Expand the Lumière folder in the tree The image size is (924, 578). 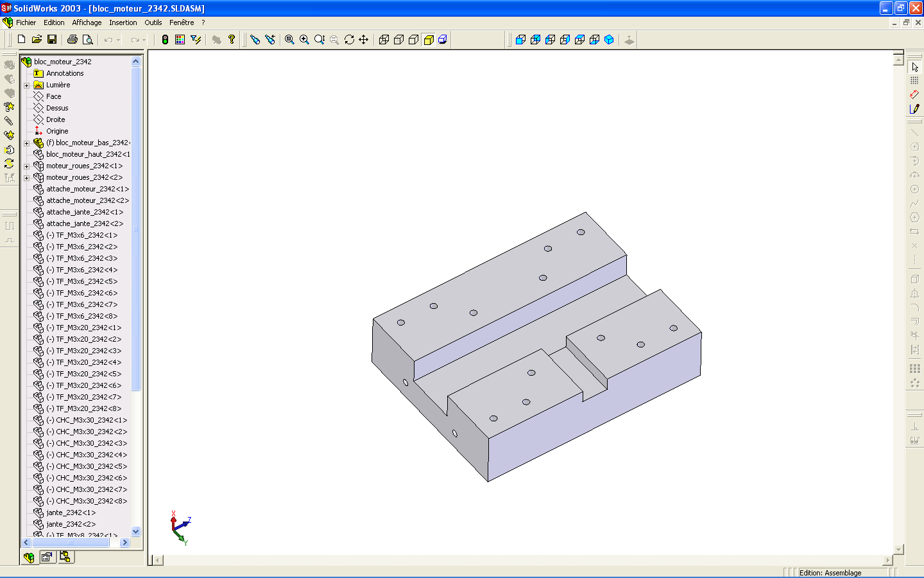pos(27,85)
